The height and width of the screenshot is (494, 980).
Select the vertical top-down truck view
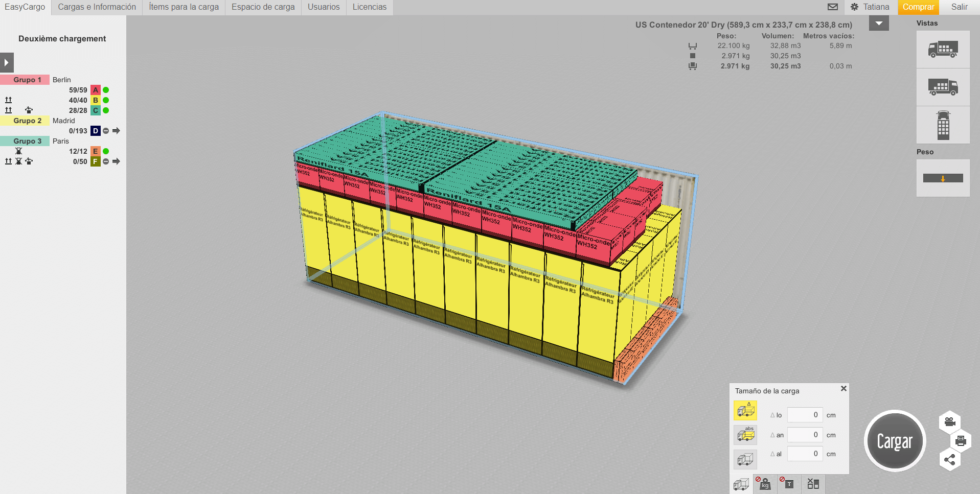coord(943,125)
